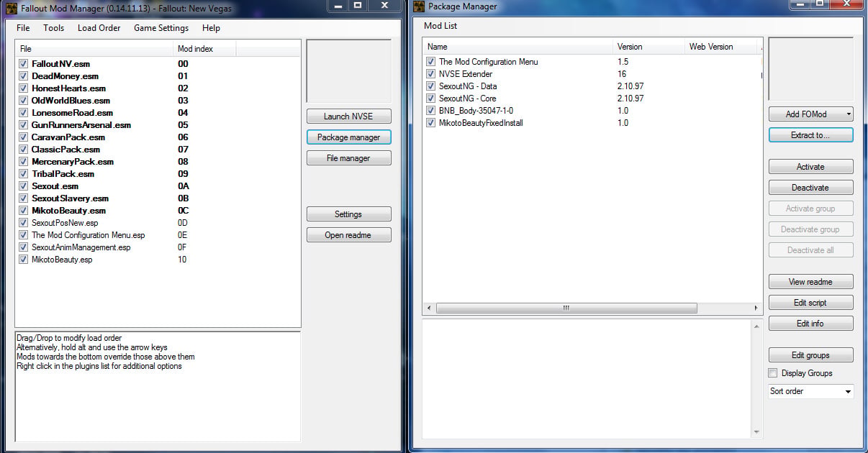Click Package Manager window title icon
868x453 pixels.
[420, 6]
